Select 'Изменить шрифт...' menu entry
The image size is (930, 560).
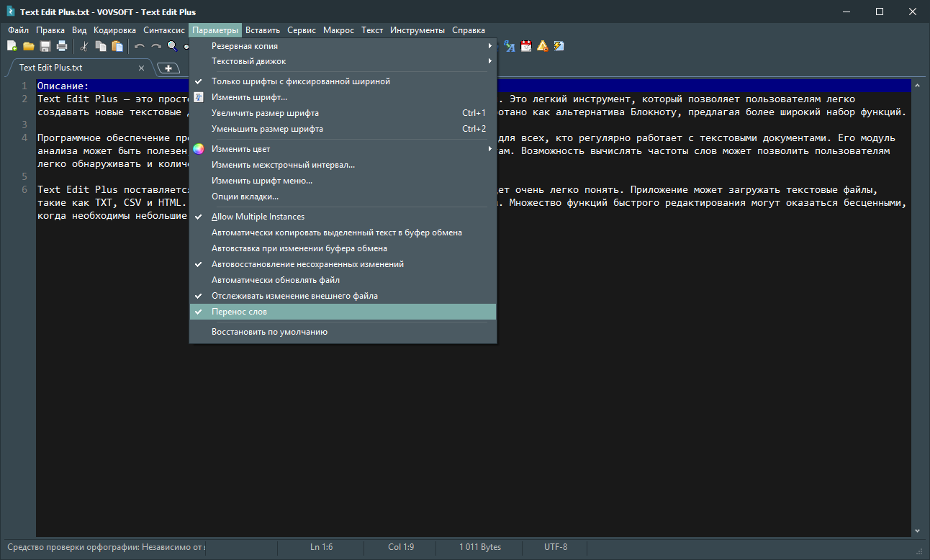249,97
